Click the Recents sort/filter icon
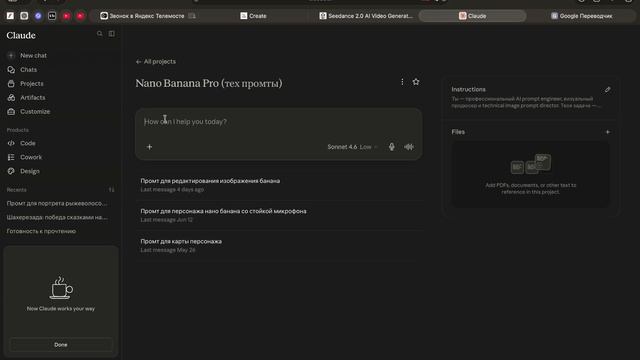This screenshot has height=360, width=640. point(111,190)
